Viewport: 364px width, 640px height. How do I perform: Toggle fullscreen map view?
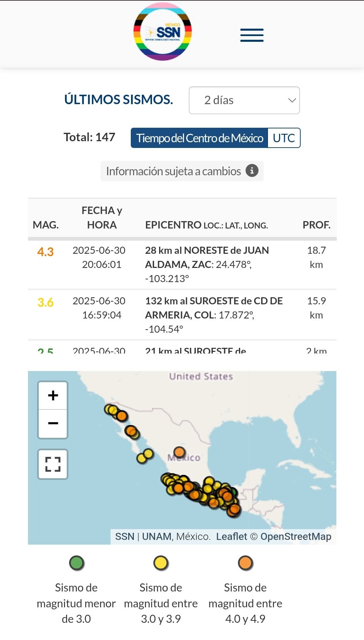tap(53, 464)
